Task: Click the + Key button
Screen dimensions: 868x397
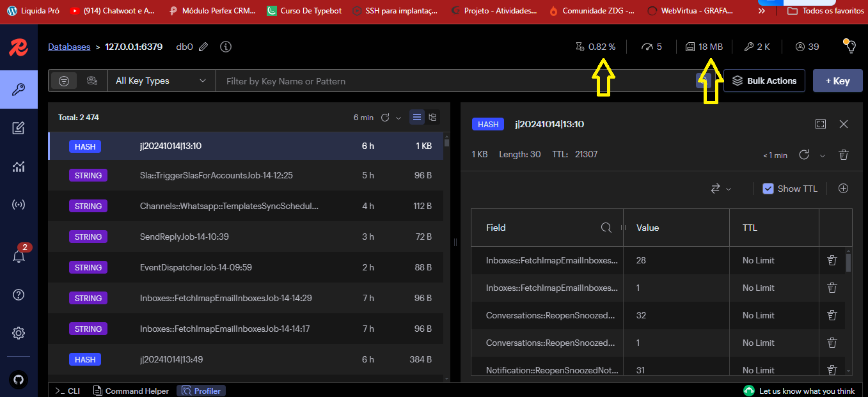Action: pos(837,81)
